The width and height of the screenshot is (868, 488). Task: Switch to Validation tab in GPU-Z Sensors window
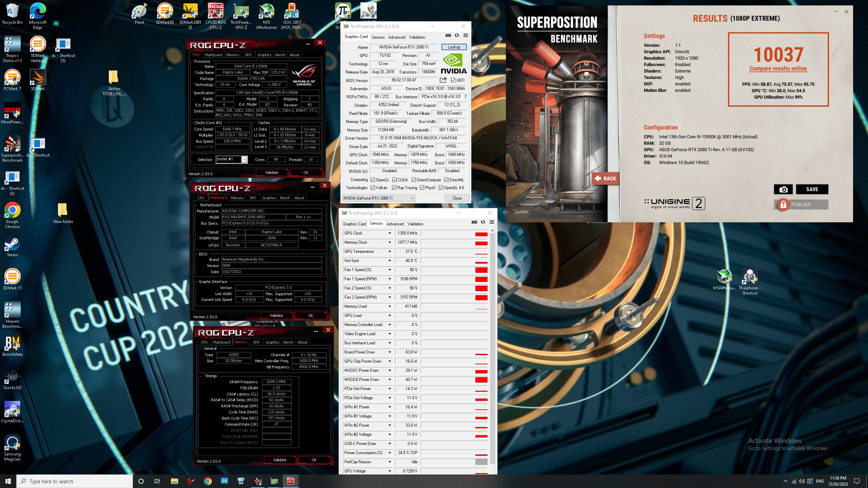pos(415,224)
